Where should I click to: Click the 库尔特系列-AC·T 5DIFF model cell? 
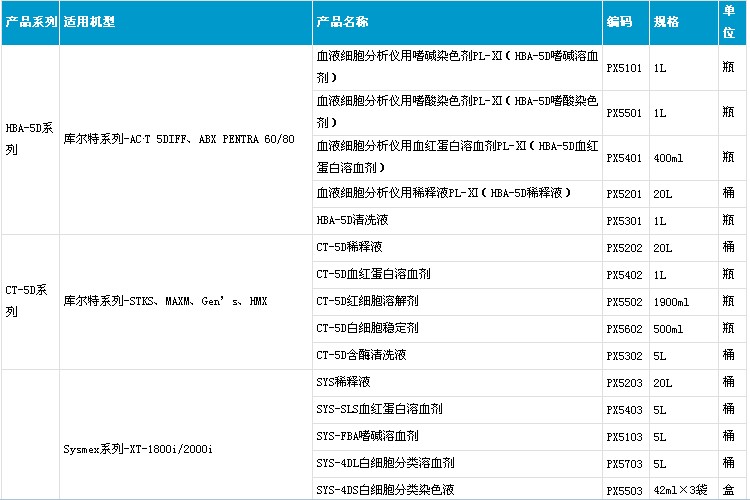point(179,139)
